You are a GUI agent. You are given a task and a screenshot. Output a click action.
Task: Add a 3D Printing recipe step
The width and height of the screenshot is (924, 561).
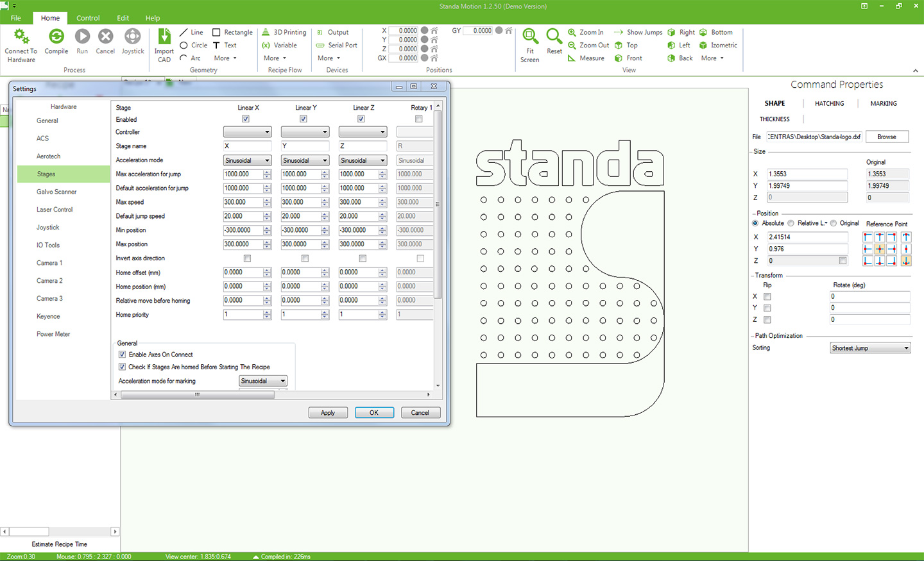point(284,32)
